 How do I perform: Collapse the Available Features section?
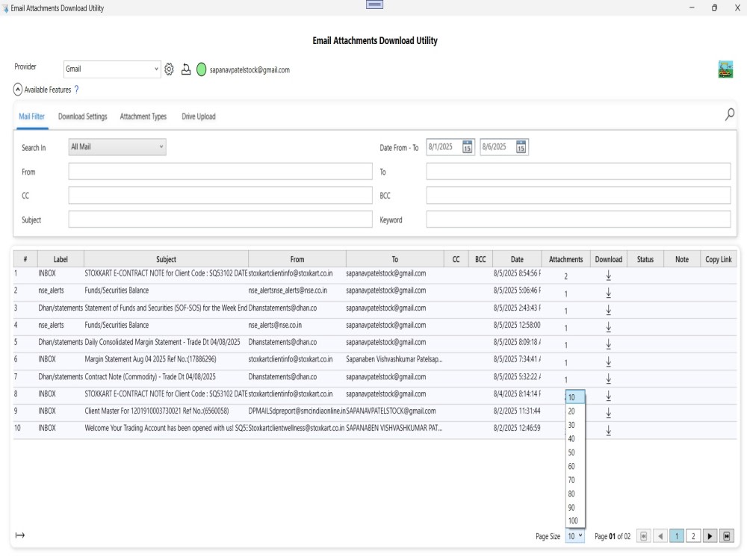pyautogui.click(x=18, y=90)
